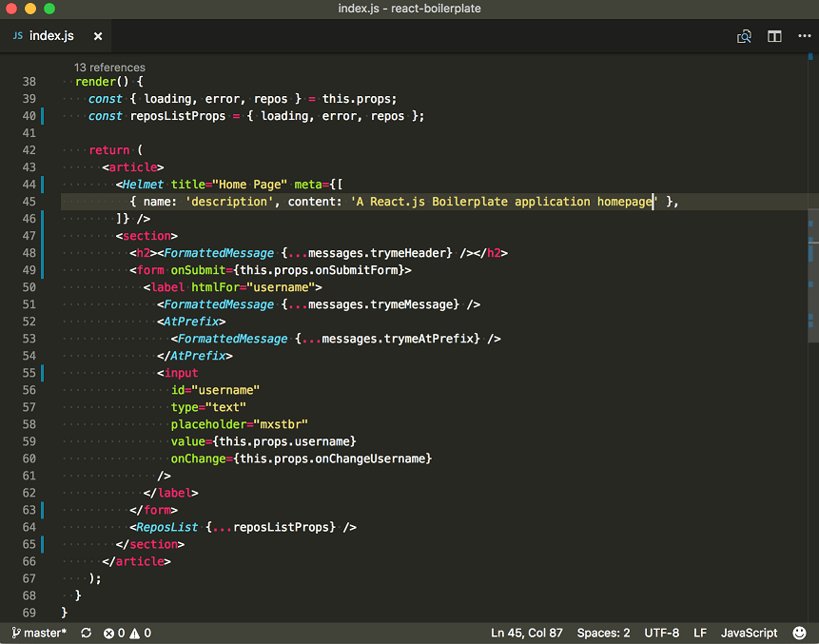Click the Split Editor icon

pyautogui.click(x=774, y=35)
